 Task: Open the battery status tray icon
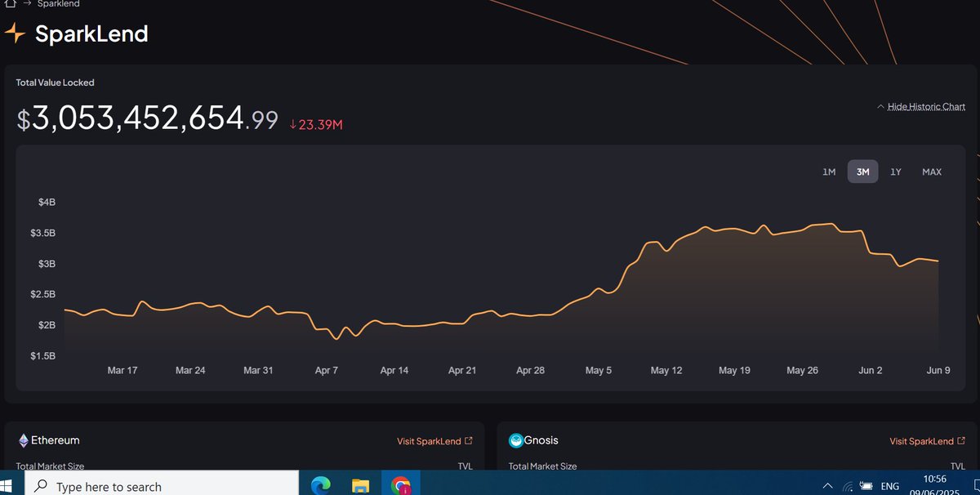click(x=868, y=486)
